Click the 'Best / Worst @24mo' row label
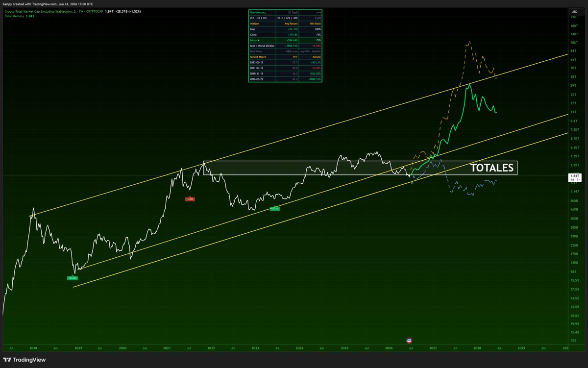 262,46
